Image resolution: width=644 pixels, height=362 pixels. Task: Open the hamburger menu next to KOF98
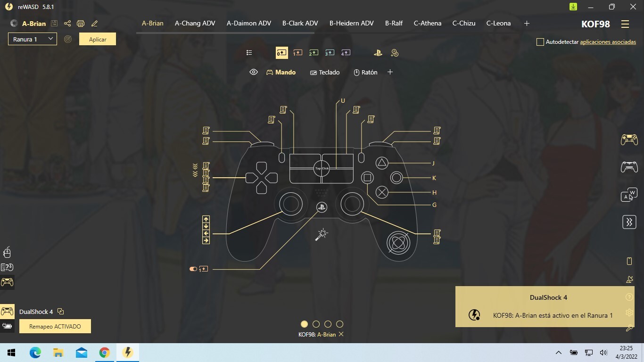[625, 24]
